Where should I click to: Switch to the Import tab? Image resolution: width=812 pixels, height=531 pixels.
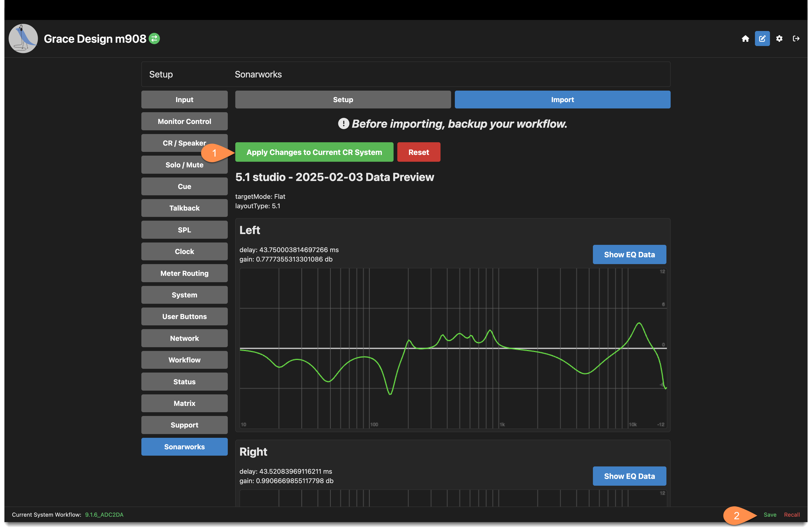[562, 100]
